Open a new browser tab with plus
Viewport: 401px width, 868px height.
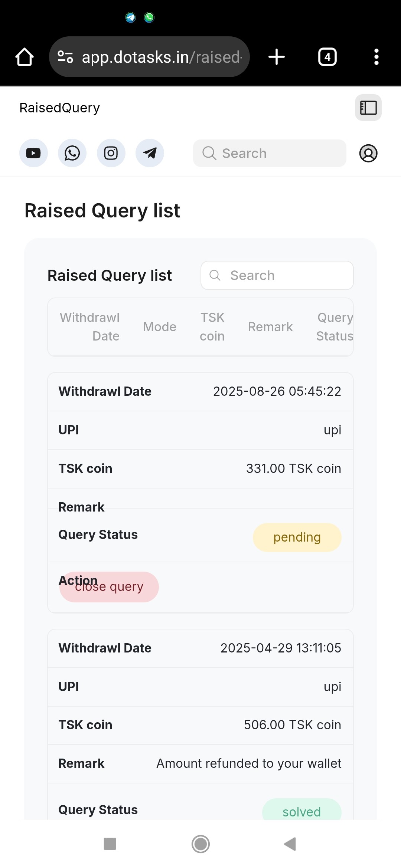[277, 57]
